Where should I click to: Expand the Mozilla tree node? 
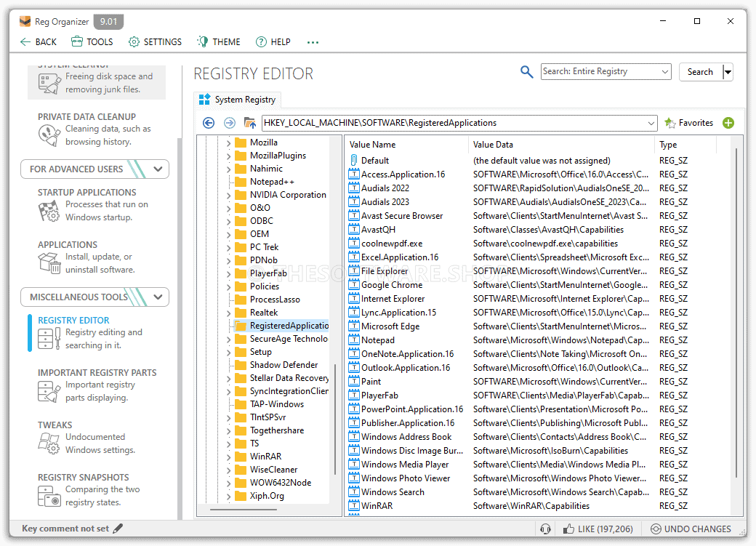pyautogui.click(x=228, y=142)
